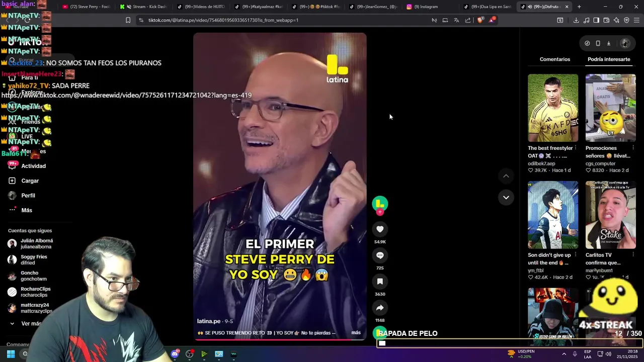Share the video using the arrow icon
This screenshot has width=644, height=362.
[380, 308]
